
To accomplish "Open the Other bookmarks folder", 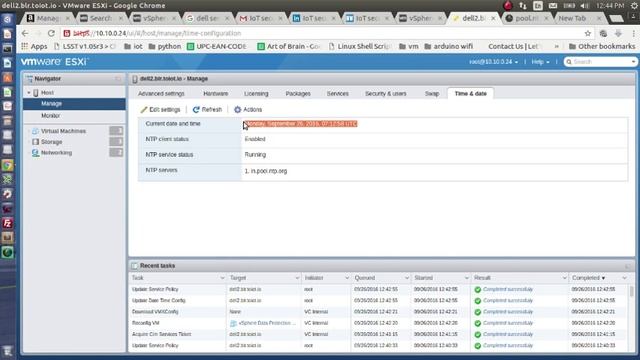I will tap(602, 47).
